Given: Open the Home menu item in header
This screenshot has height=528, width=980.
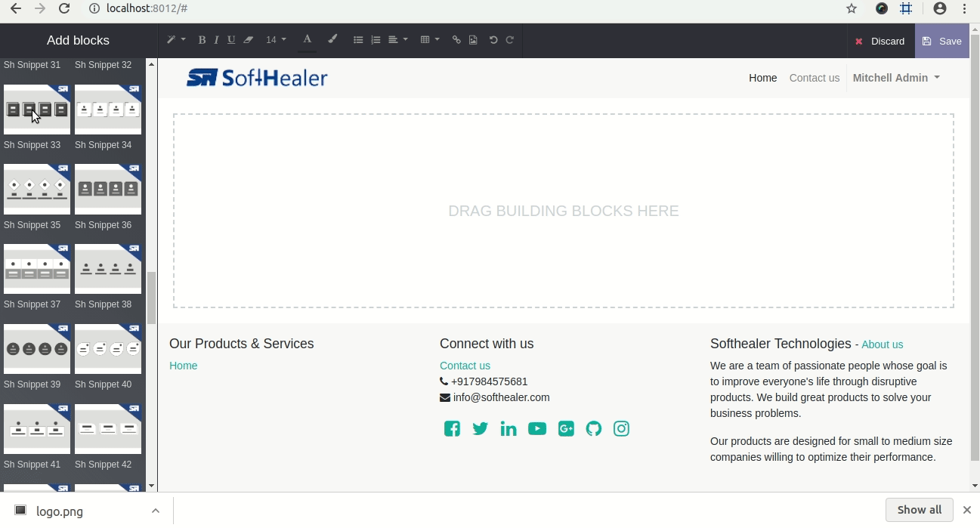Looking at the screenshot, I should tap(762, 78).
